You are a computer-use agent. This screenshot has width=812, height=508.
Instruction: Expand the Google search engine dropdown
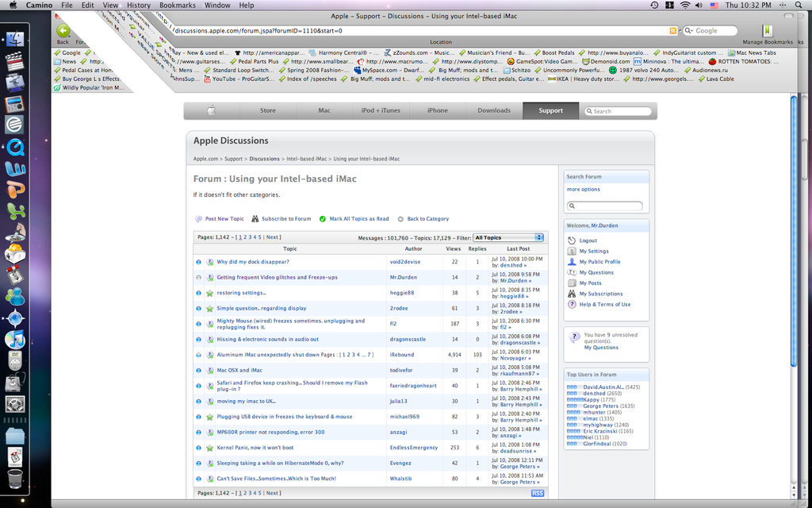[x=689, y=31]
